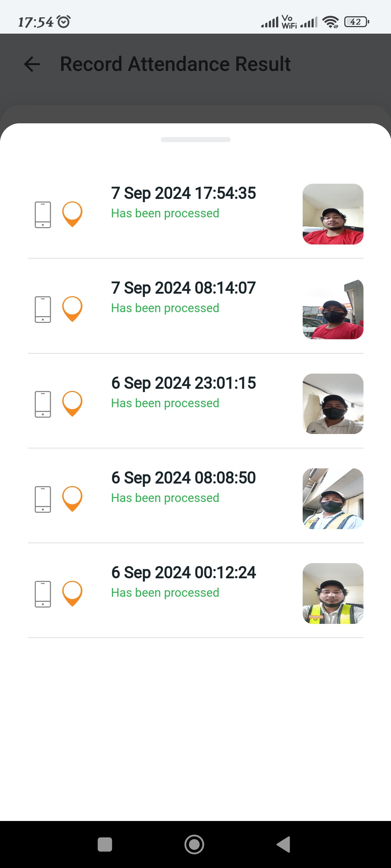391x868 pixels.
Task: Tap location pin for 00:12:24 record
Action: (x=72, y=593)
